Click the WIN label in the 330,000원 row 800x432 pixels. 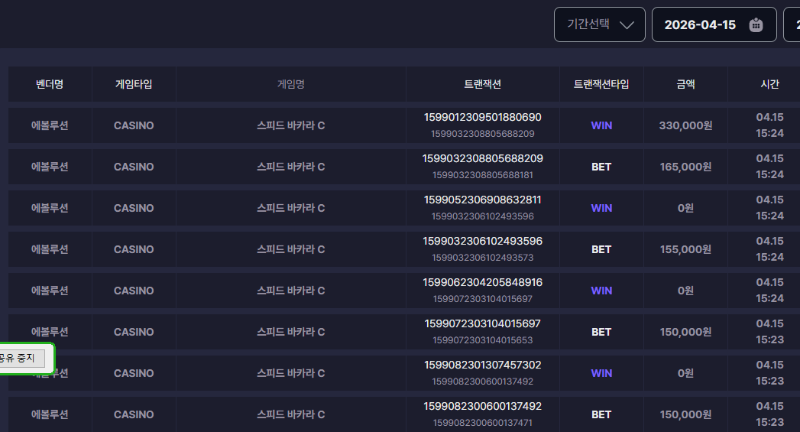coord(601,125)
